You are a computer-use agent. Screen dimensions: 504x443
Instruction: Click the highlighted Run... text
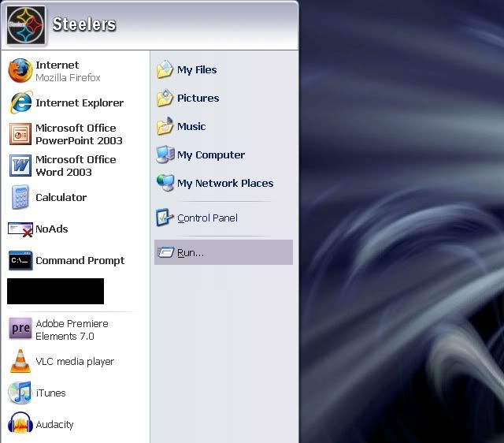[191, 253]
